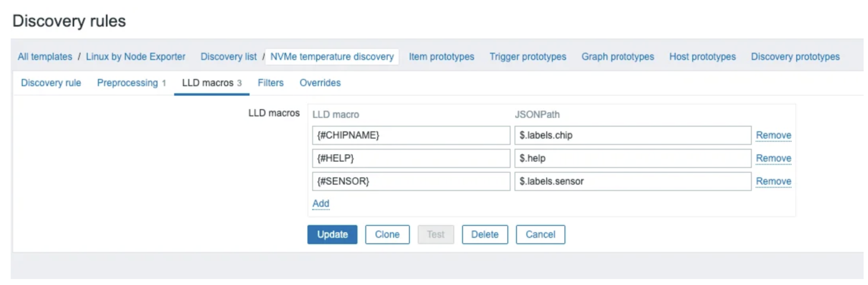Click the $.labels.sensor JSONPath field

pyautogui.click(x=632, y=181)
